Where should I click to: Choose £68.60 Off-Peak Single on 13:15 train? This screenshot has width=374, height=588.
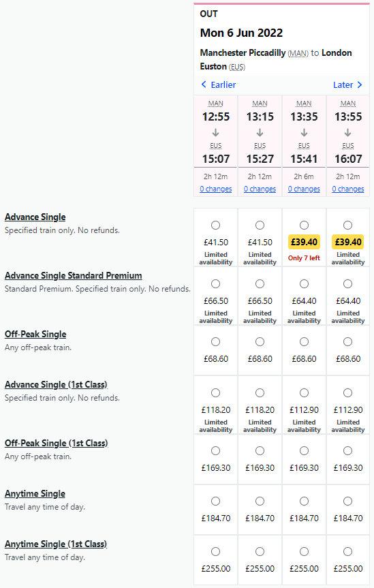tap(260, 342)
